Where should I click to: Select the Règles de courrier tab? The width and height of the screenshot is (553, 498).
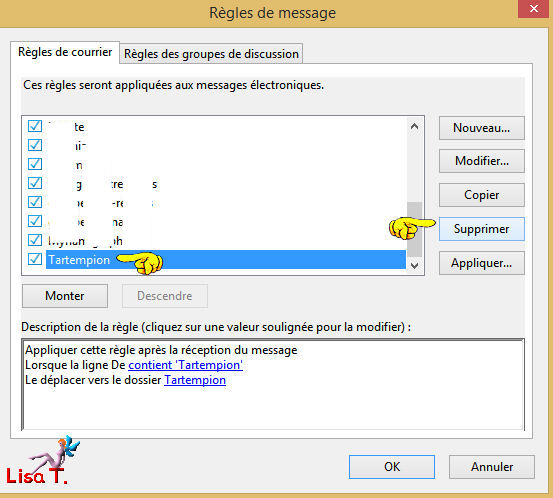65,52
